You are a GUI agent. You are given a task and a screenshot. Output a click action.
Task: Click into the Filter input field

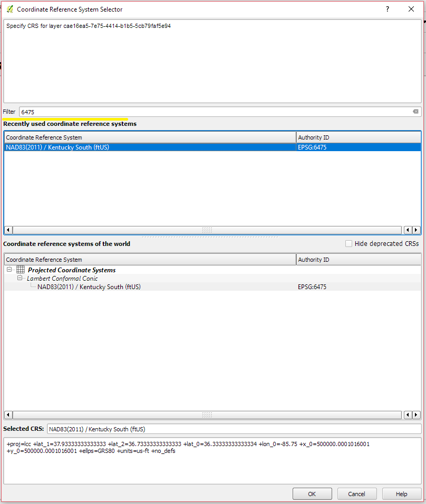tap(211, 112)
